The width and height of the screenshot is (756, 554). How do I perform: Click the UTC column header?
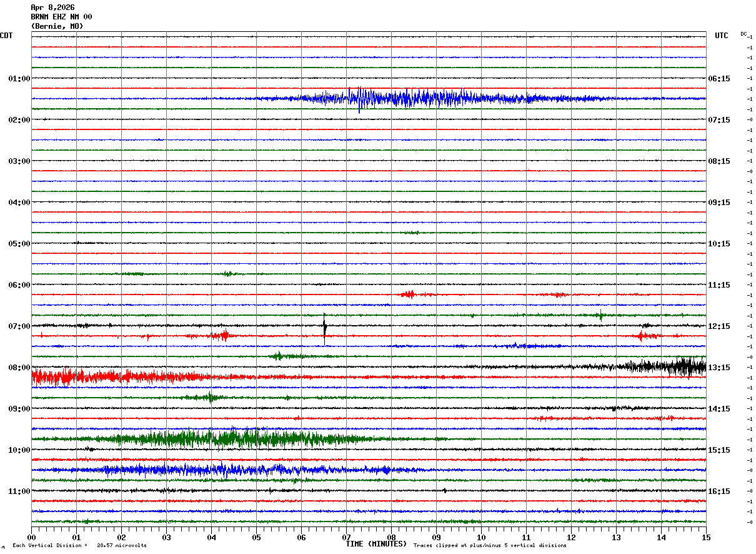(722, 36)
